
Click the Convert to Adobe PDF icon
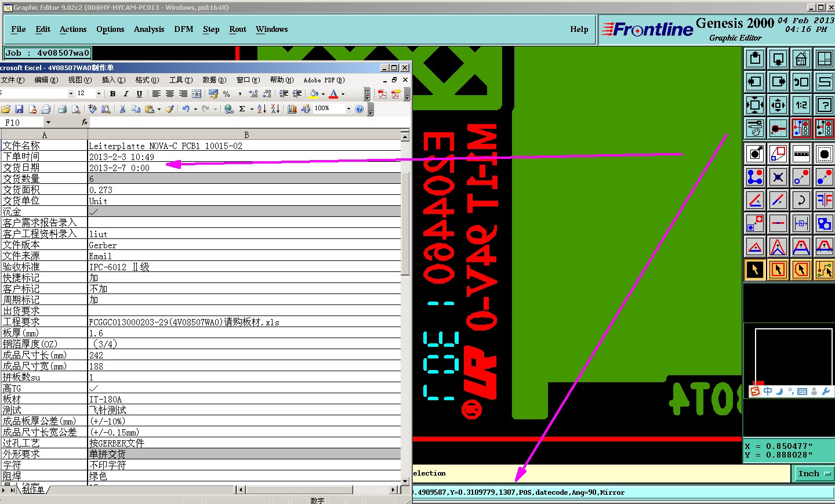click(x=382, y=94)
